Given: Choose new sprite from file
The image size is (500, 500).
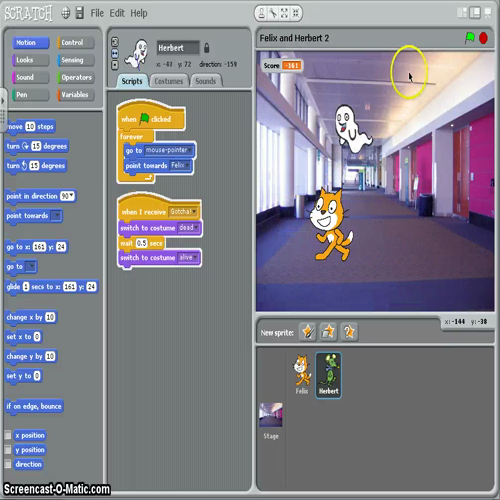Looking at the screenshot, I should point(328,332).
